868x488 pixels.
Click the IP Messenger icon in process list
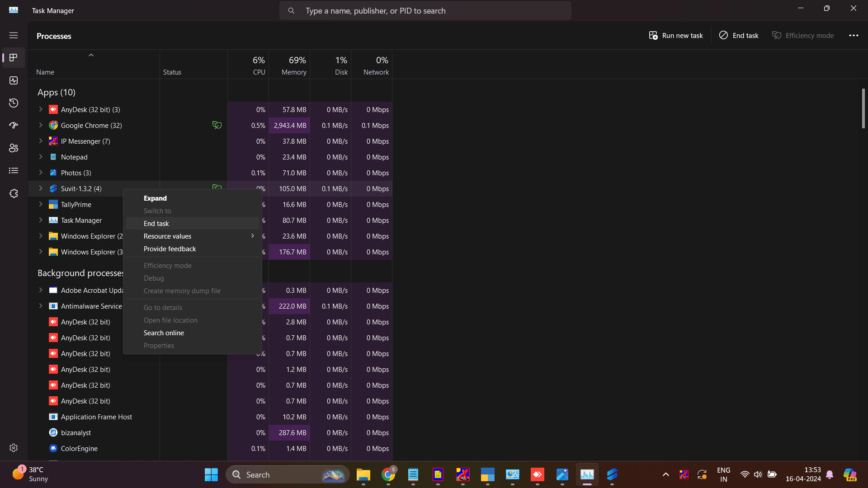(53, 141)
